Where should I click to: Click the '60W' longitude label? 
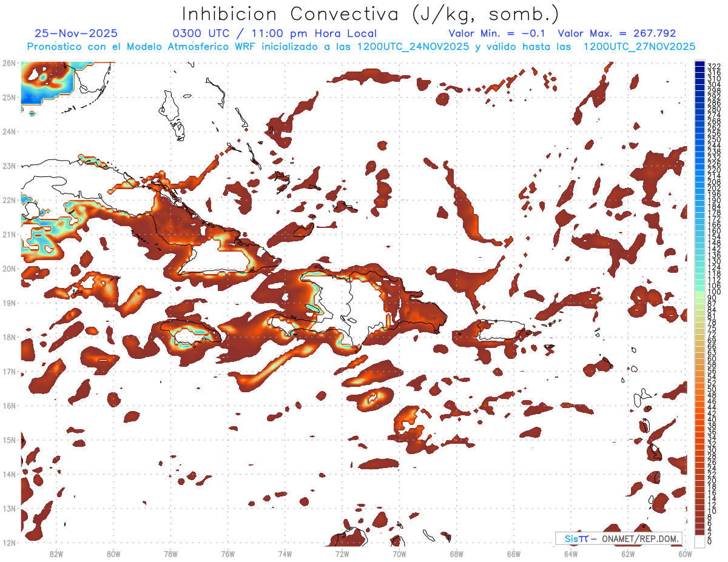coord(685,554)
